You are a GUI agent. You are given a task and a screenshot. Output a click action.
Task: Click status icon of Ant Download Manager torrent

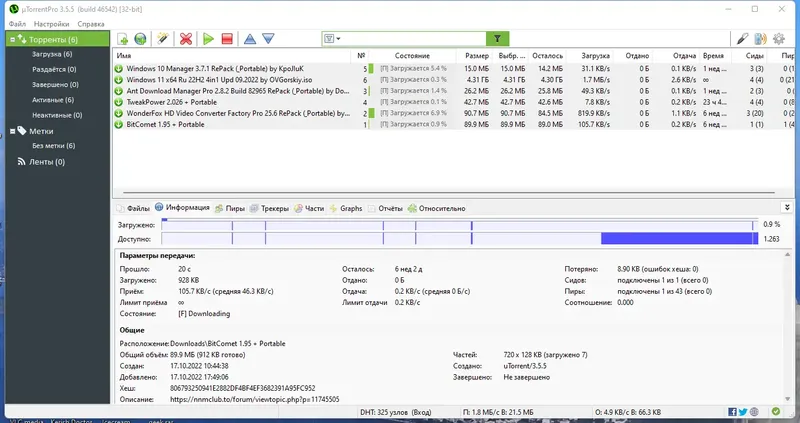click(x=118, y=91)
